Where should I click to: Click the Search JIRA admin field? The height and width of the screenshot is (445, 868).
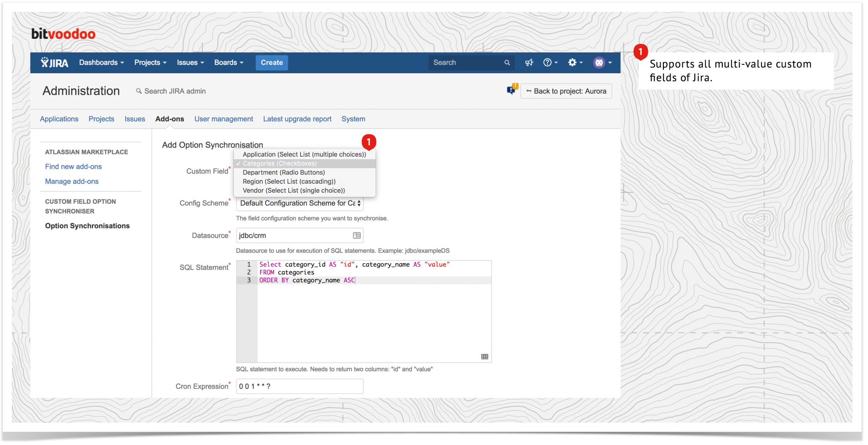click(171, 91)
